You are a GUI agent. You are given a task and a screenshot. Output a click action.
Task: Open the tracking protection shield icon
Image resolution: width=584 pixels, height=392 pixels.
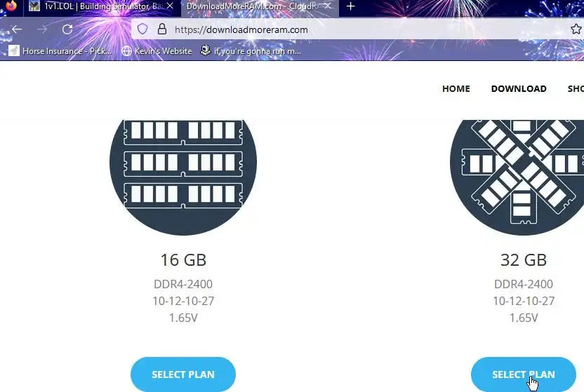coord(142,29)
